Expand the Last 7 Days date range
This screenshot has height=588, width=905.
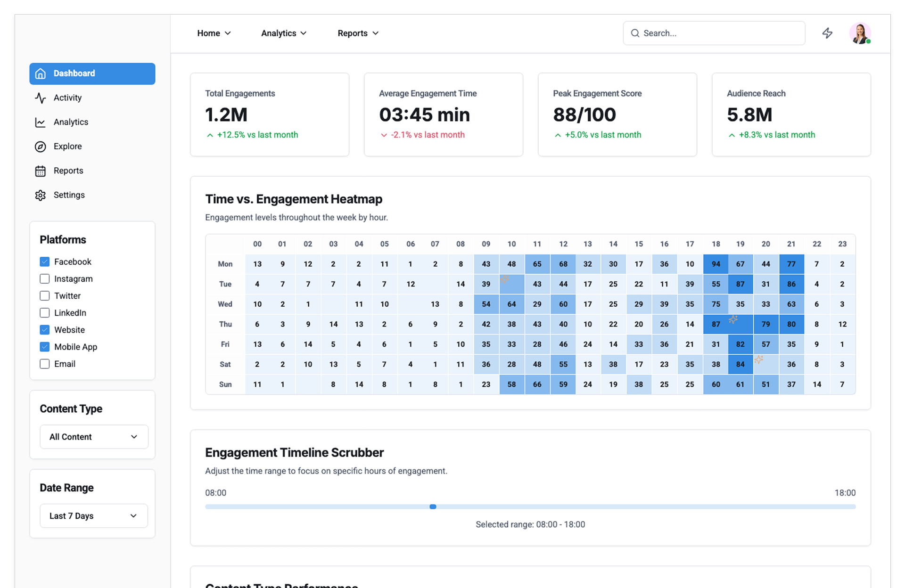(94, 516)
